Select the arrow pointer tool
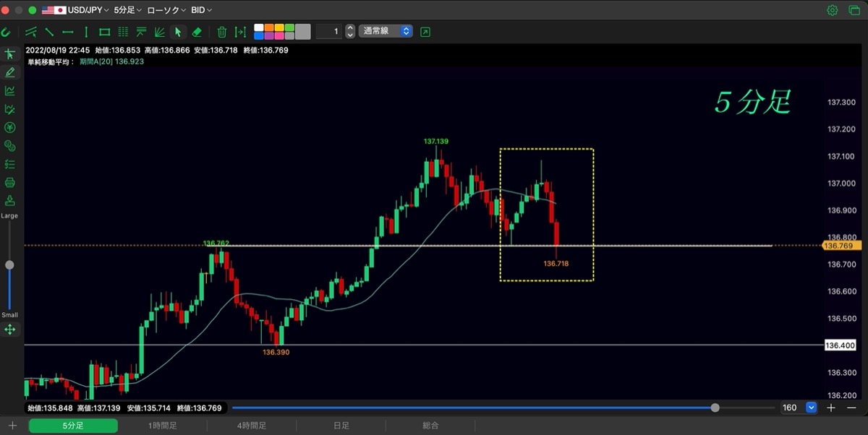Image resolution: width=868 pixels, height=435 pixels. pos(178,32)
